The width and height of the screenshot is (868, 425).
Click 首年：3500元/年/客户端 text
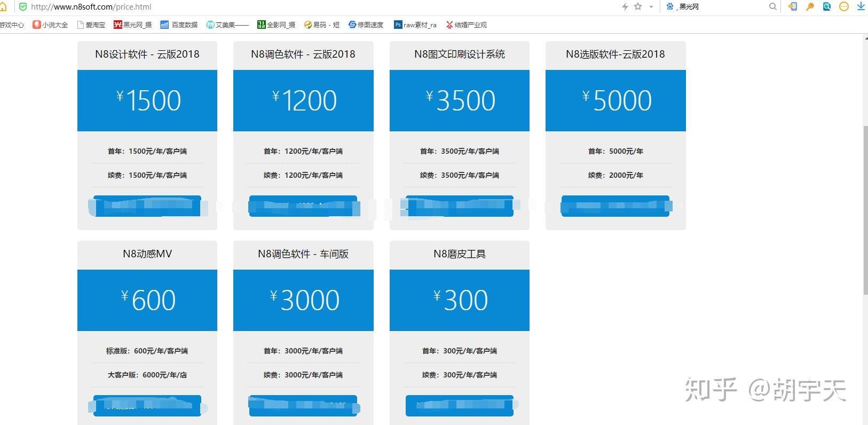click(x=460, y=151)
